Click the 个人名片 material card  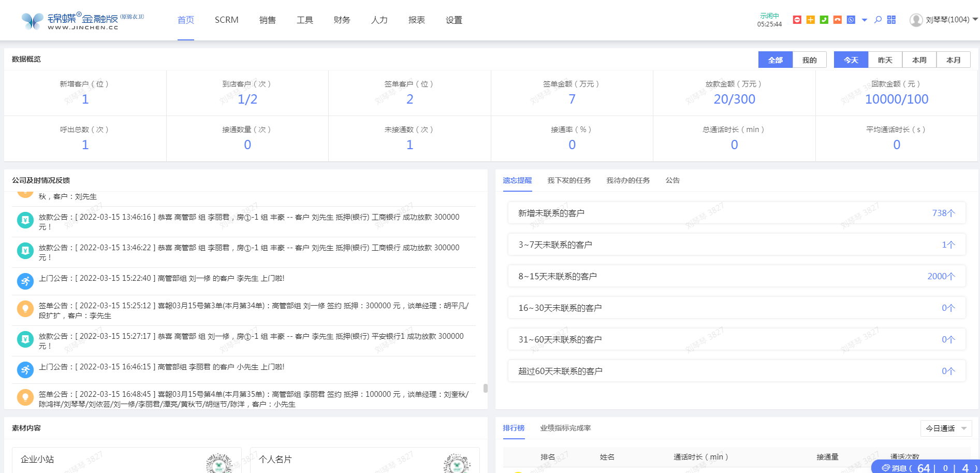pos(365,460)
